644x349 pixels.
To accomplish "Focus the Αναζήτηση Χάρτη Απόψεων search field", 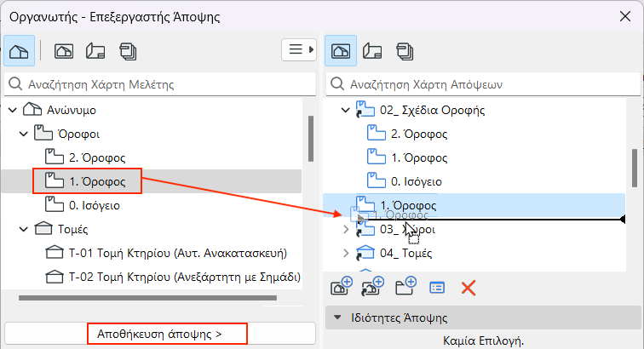I will [483, 84].
